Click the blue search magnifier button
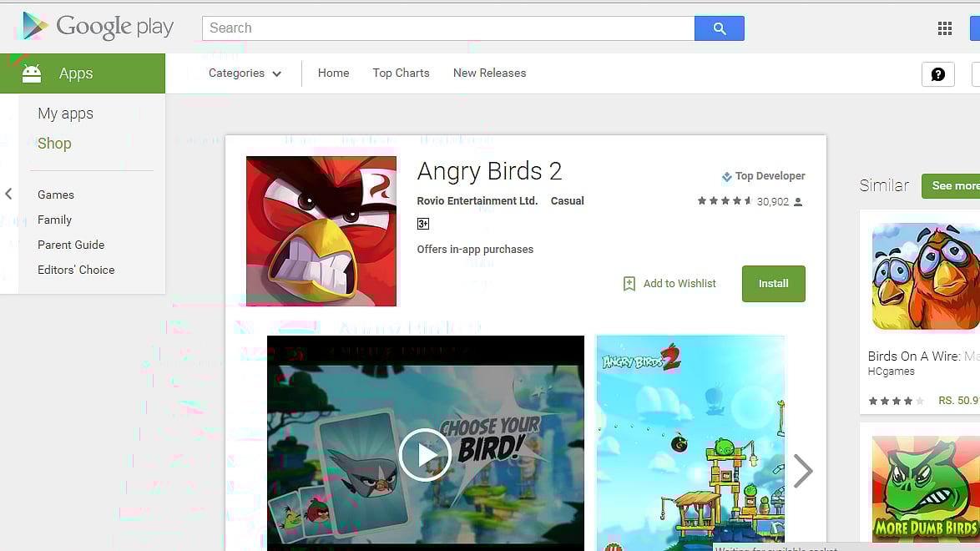Screen dimensions: 980x551 click(x=719, y=28)
